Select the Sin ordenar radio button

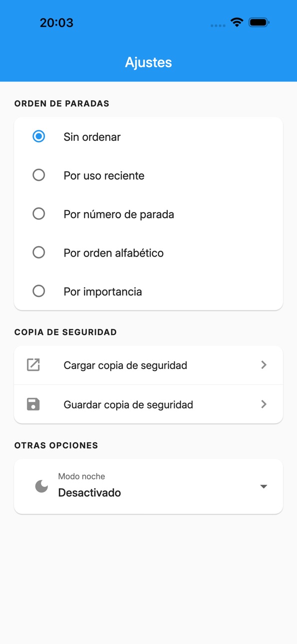click(38, 136)
